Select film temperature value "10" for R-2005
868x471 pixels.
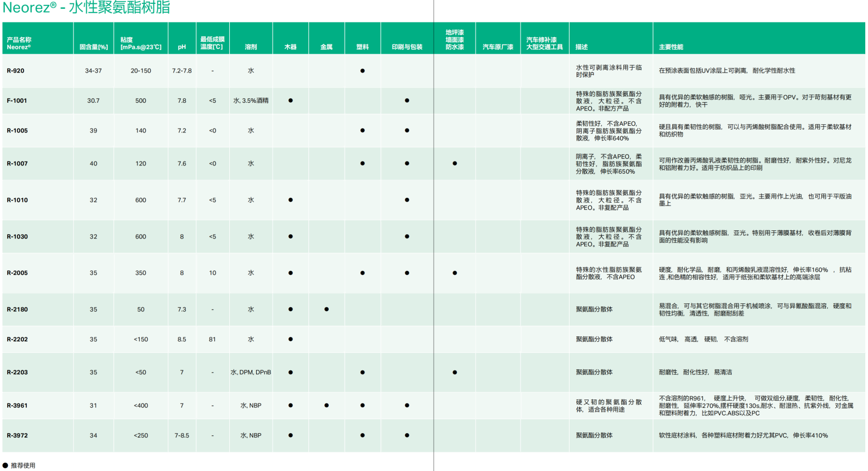212,273
